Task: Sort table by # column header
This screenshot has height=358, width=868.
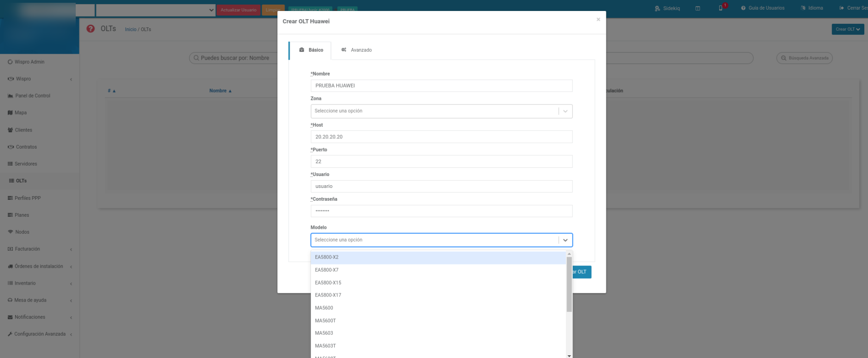Action: click(112, 91)
